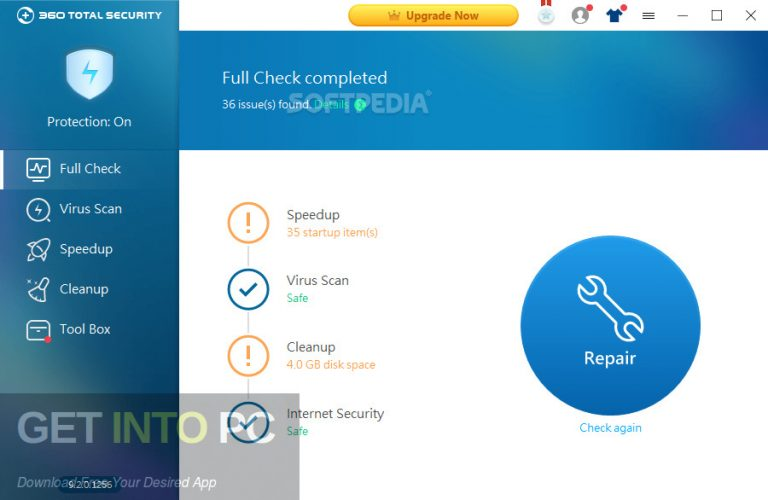Click the Upgrade Now button
Image resolution: width=768 pixels, height=500 pixels.
coord(433,16)
